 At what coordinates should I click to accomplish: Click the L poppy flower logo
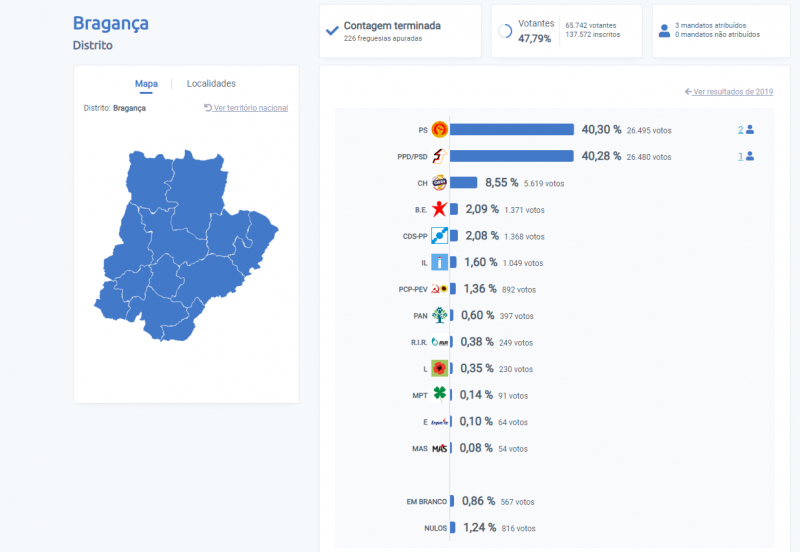coord(439,368)
